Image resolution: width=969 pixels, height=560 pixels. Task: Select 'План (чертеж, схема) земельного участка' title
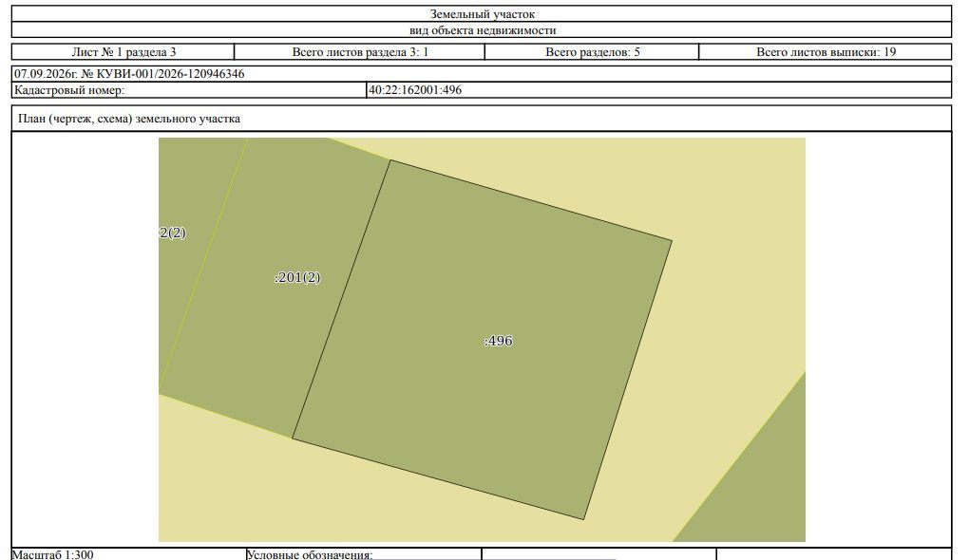pos(129,119)
